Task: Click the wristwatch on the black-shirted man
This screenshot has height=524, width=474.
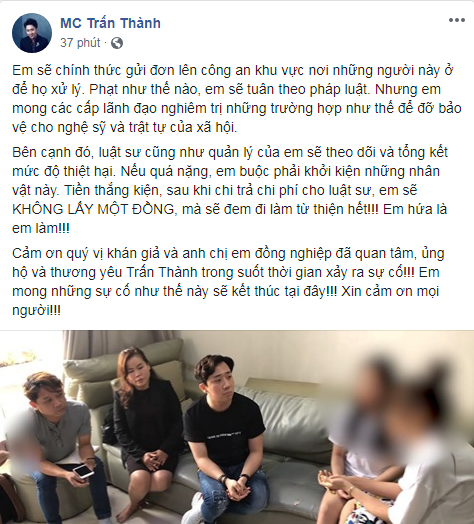Action: [245, 477]
